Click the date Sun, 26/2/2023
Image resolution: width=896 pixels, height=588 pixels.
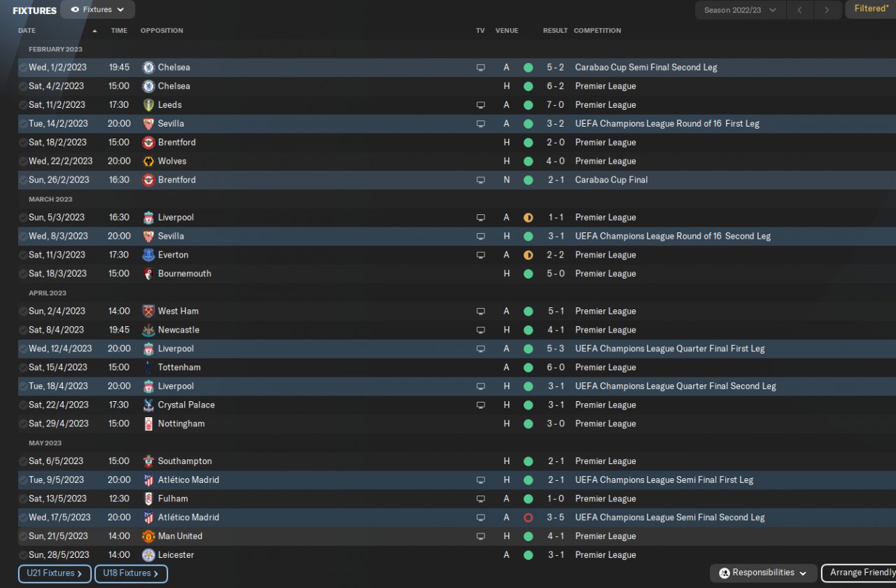pos(59,180)
